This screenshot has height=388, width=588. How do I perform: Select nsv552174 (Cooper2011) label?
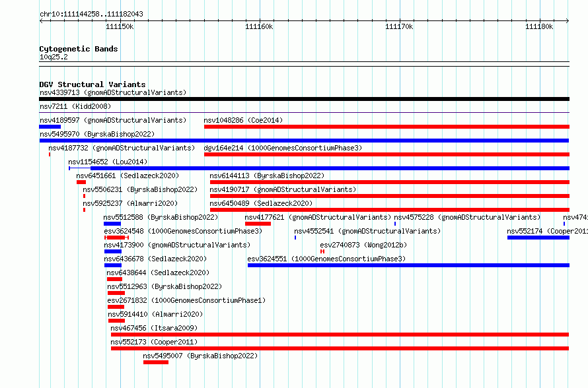[548, 231]
